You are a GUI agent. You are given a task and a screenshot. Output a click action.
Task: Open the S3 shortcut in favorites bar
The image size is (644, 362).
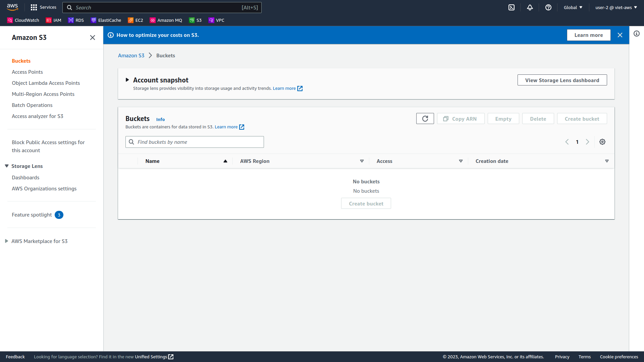click(x=196, y=20)
